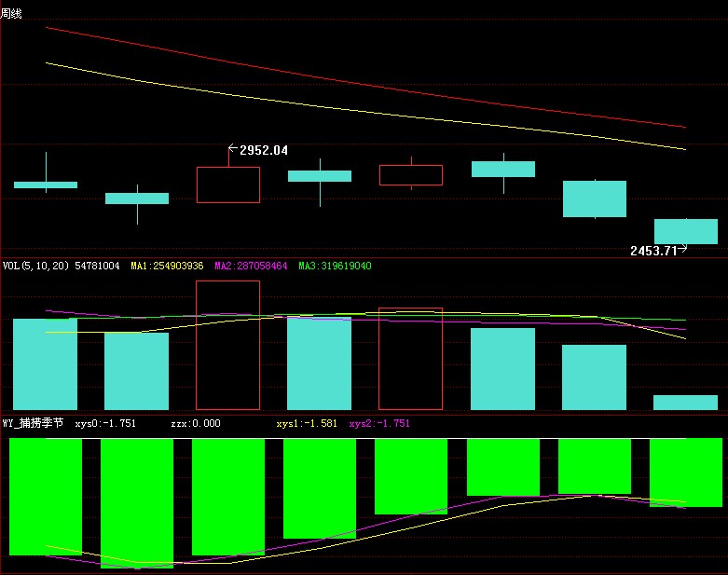
Task: Click the MA3:319619040 readout
Action: coord(335,266)
